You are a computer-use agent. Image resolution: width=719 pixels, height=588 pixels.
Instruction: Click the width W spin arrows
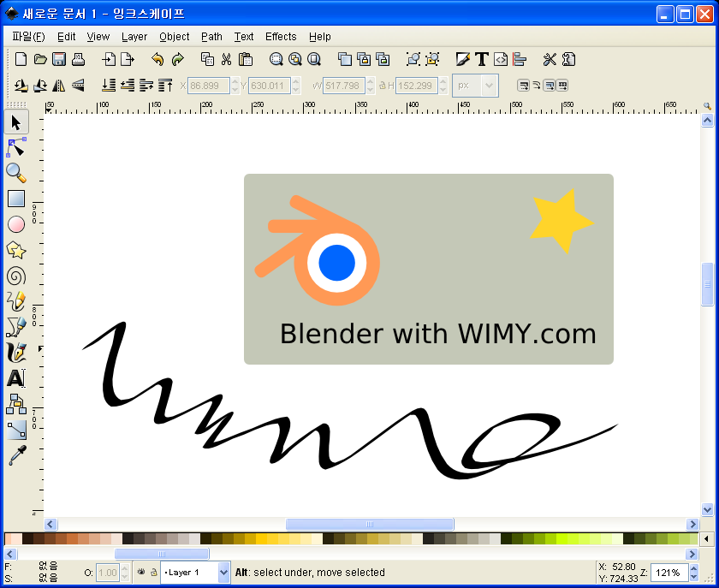point(371,86)
